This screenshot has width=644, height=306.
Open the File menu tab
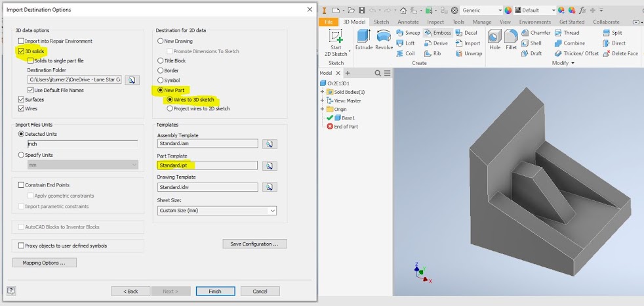point(329,22)
